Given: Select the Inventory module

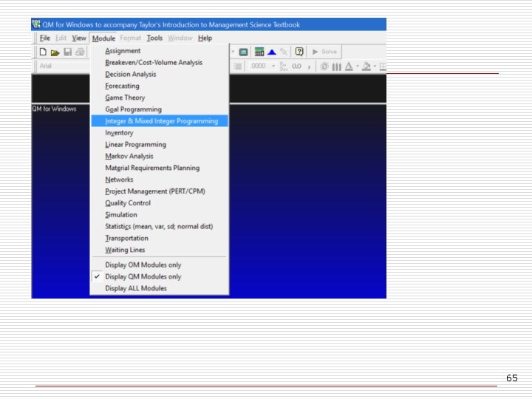Looking at the screenshot, I should (160, 133).
